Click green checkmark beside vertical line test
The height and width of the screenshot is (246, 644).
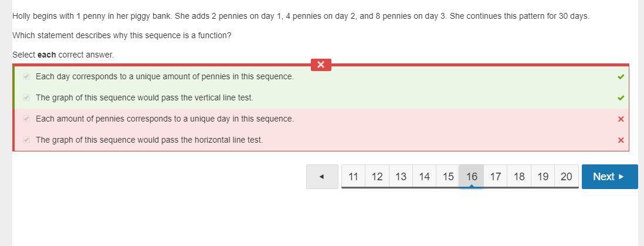(x=621, y=98)
